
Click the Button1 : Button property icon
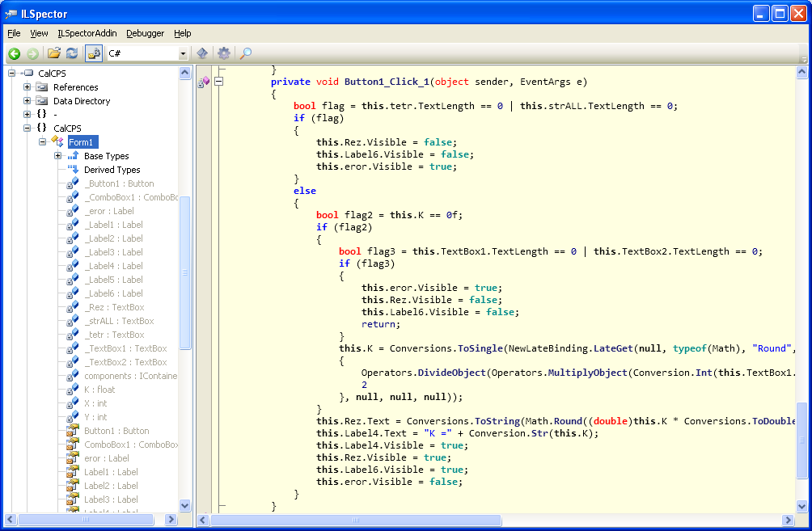click(73, 431)
